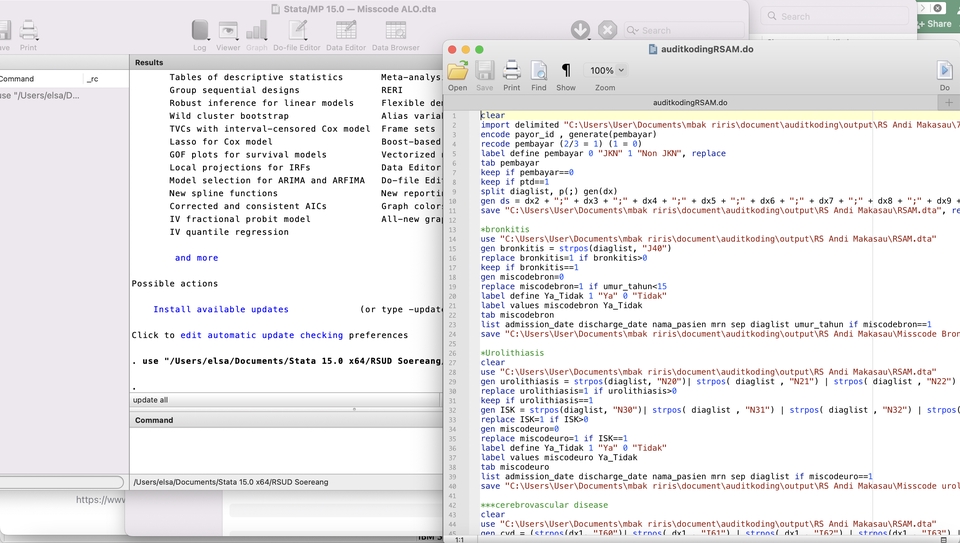Screen dimensions: 960x543
Task: Run the do-file with the Do icon
Action: 944,71
